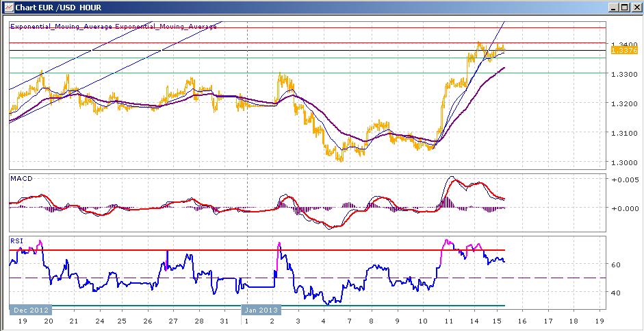
Task: Click date label 11 on time axis
Action: [448, 321]
